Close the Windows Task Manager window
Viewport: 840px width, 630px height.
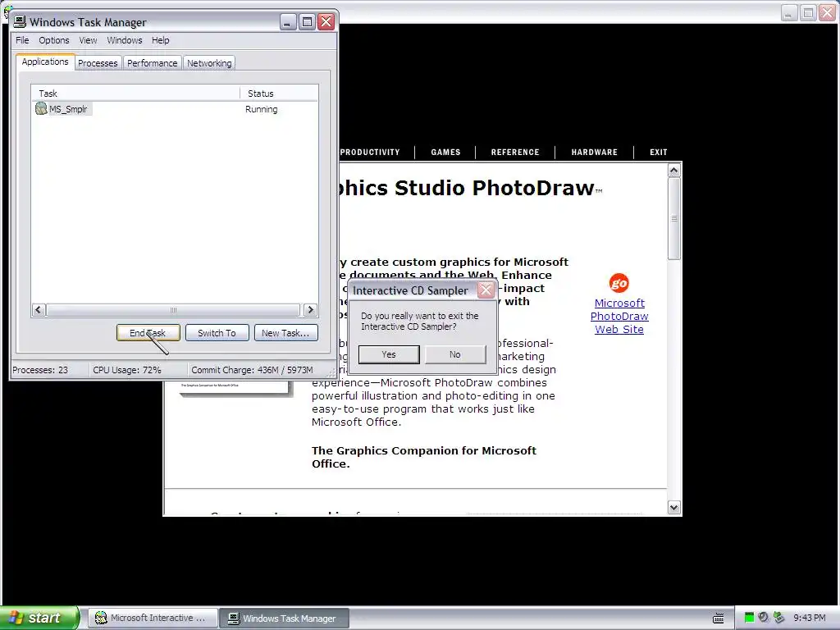pos(326,21)
